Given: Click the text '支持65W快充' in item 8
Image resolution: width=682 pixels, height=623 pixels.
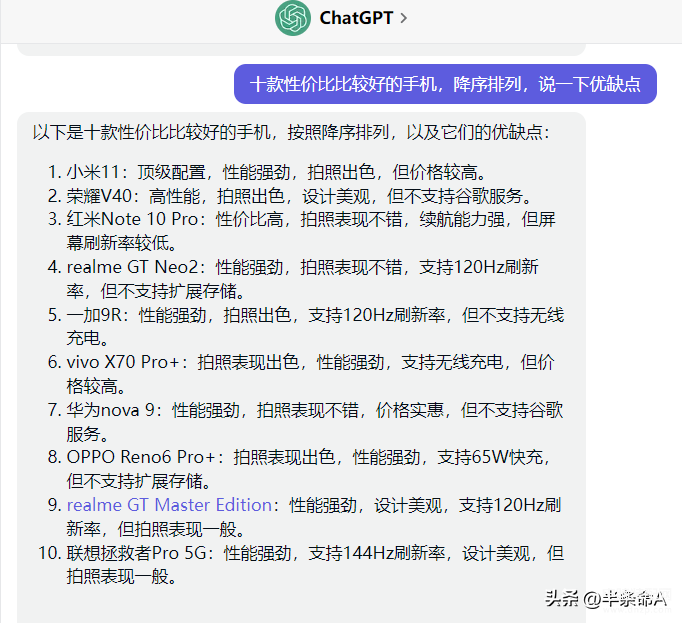Looking at the screenshot, I should coord(490,457).
